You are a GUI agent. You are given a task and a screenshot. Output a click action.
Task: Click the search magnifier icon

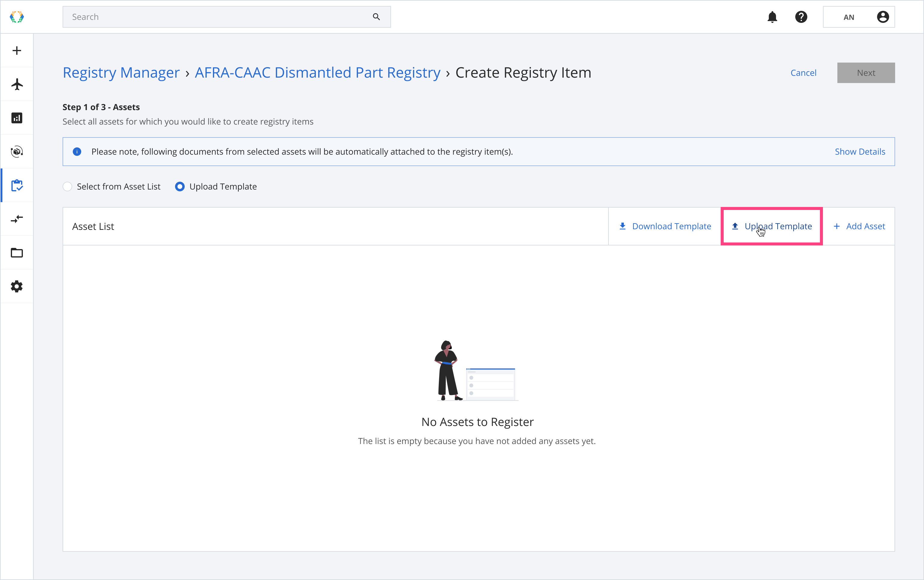[376, 17]
